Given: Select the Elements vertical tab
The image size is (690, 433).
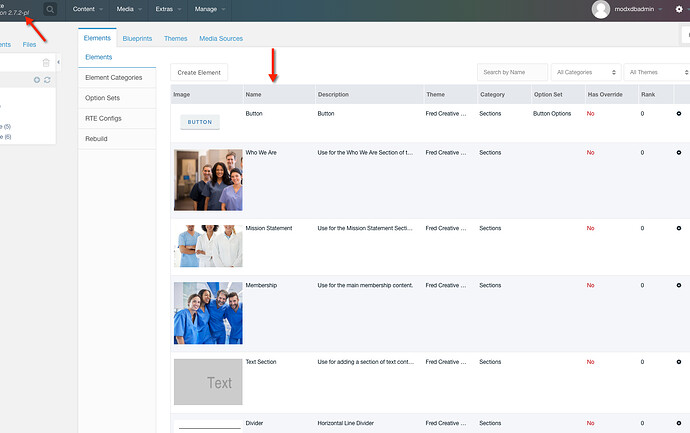Looking at the screenshot, I should click(x=117, y=57).
